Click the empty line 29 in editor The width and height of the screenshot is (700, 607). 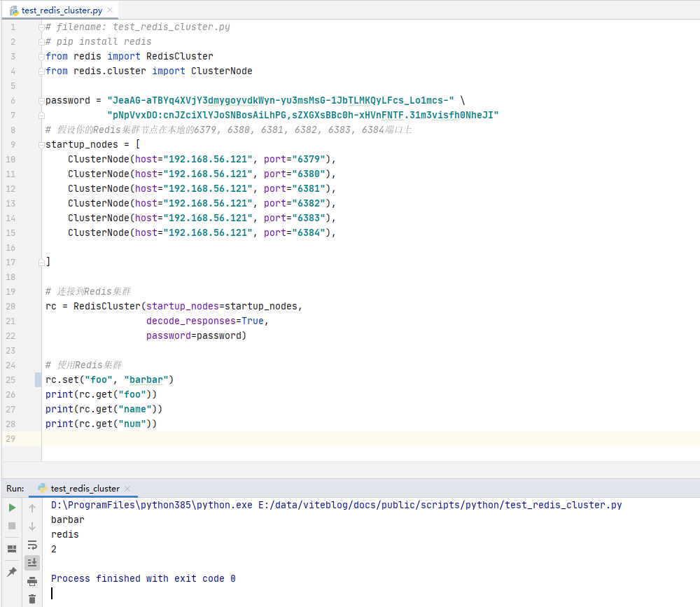(370, 438)
